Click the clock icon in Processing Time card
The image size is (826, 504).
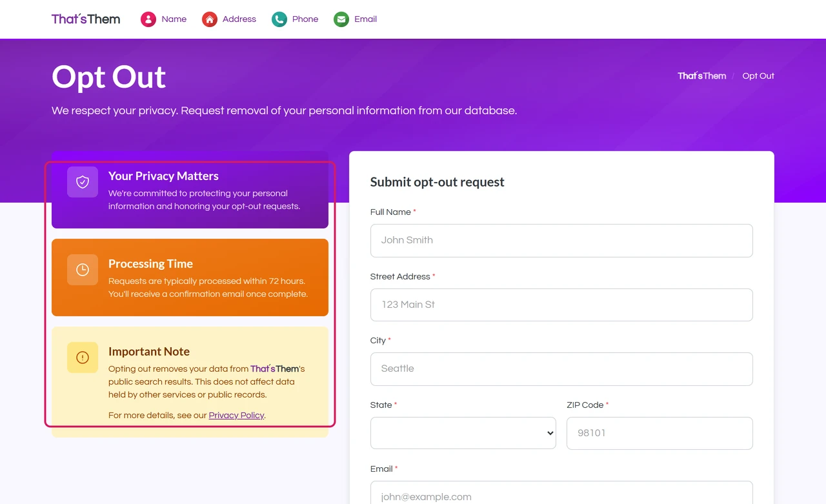tap(83, 270)
